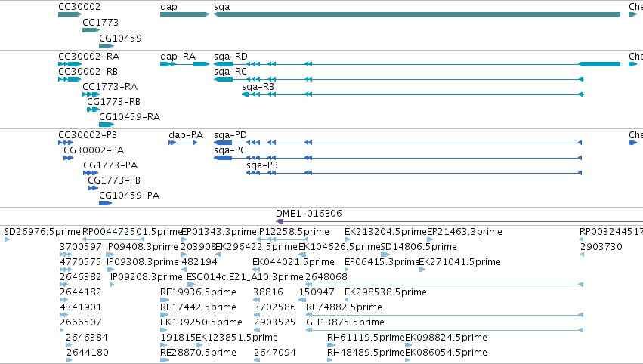Select the EK104626.5prime EST
The image size is (643, 364).
click(x=302, y=254)
